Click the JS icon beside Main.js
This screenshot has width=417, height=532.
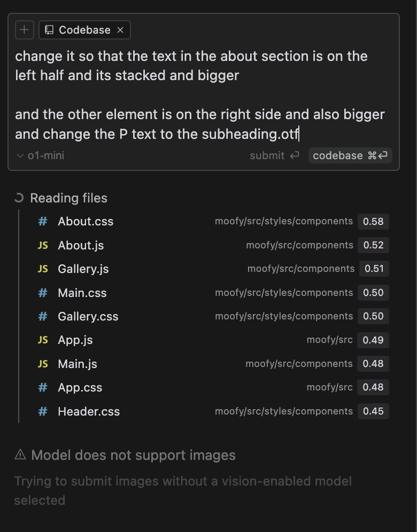[43, 364]
